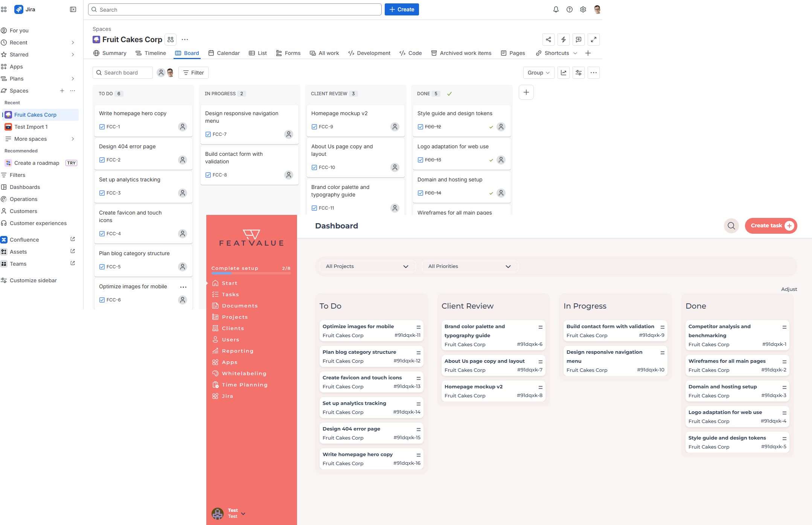This screenshot has width=812, height=525.
Task: Click the assignee avatar on FCC-1 card
Action: tap(183, 127)
